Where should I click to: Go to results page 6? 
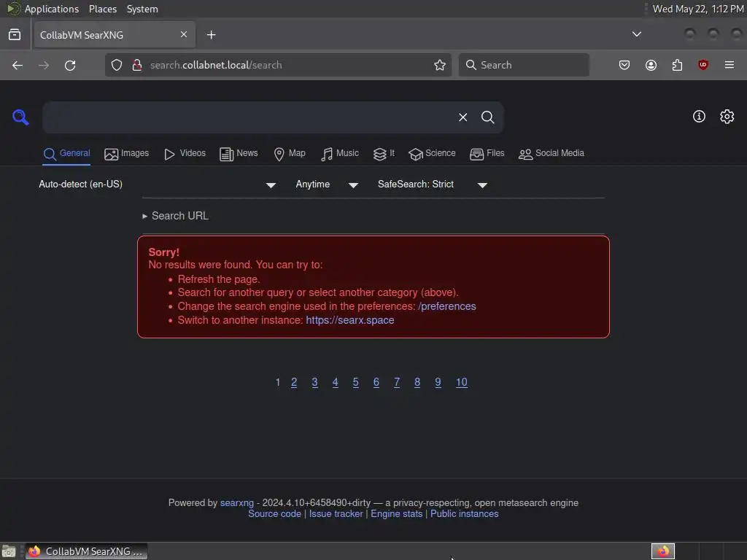(376, 382)
